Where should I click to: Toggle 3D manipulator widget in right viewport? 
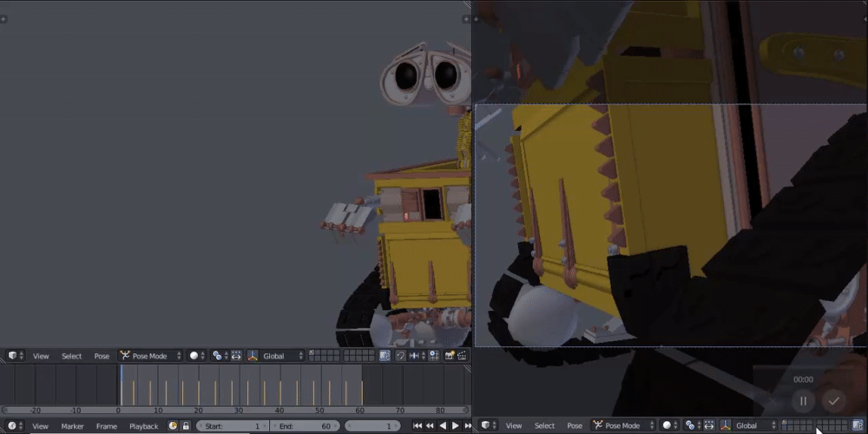point(726,425)
